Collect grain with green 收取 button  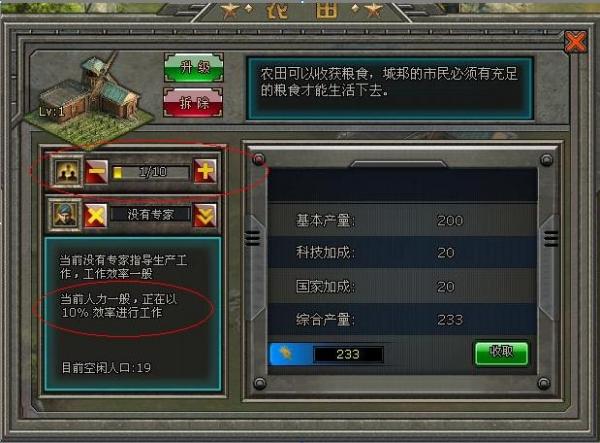coord(502,353)
